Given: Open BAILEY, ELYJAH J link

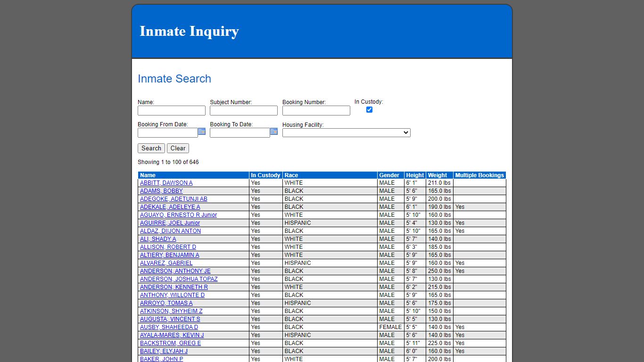Looking at the screenshot, I should pyautogui.click(x=164, y=351).
